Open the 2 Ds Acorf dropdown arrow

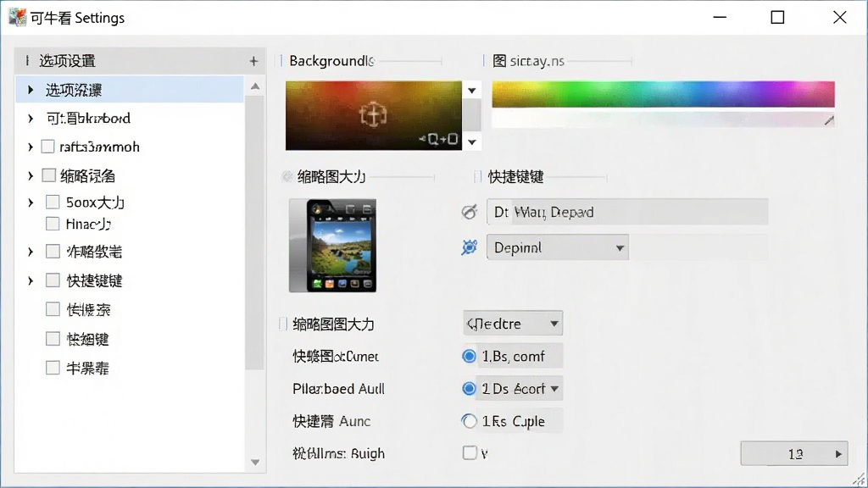pyautogui.click(x=554, y=389)
